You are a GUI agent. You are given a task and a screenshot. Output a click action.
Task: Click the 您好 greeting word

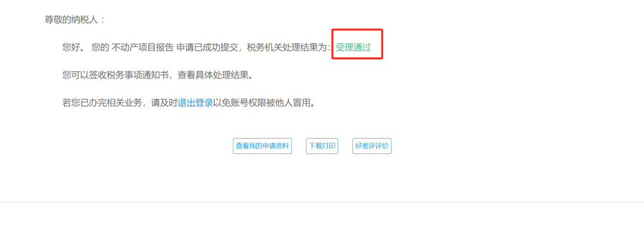click(71, 47)
